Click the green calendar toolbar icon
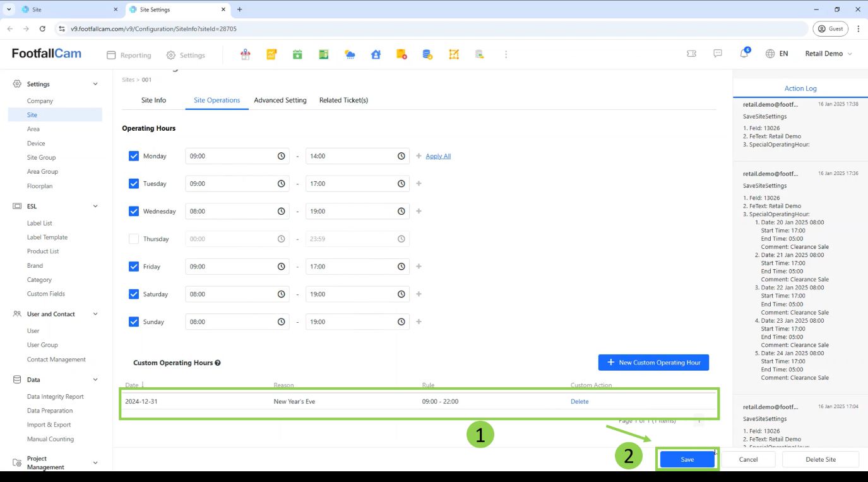The width and height of the screenshot is (868, 482). (297, 55)
